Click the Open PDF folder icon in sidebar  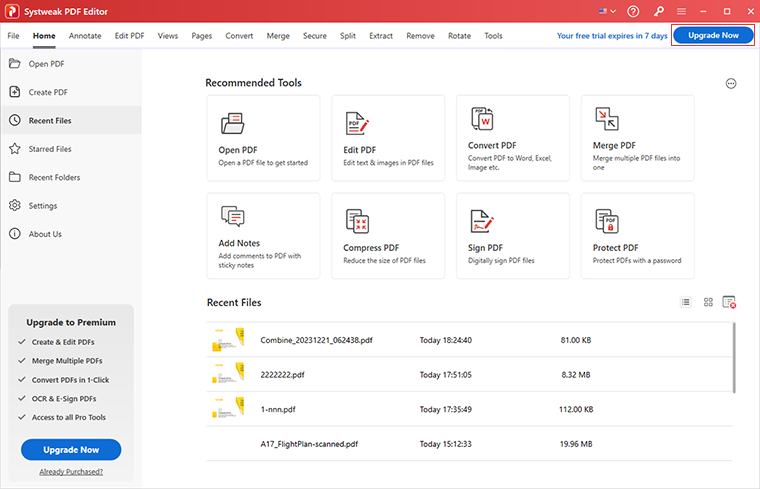point(15,63)
